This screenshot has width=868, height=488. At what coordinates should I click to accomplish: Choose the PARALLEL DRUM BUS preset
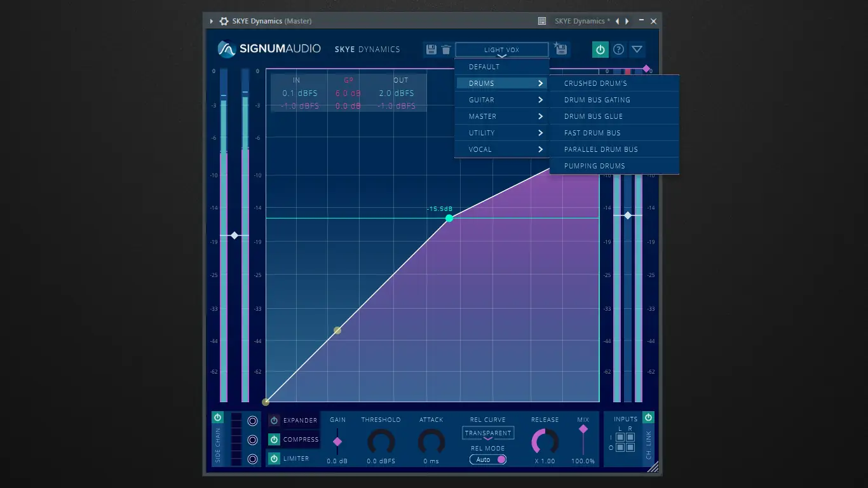tap(614, 149)
